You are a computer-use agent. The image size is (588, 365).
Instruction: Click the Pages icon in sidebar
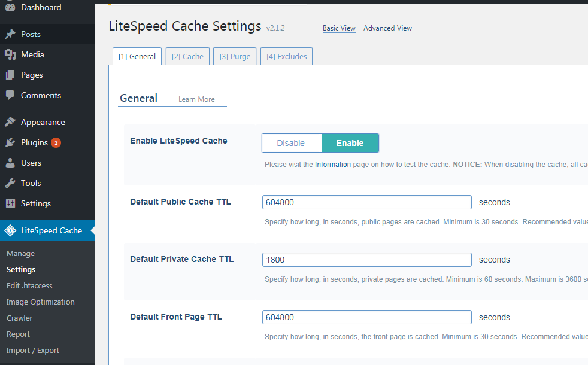[10, 75]
